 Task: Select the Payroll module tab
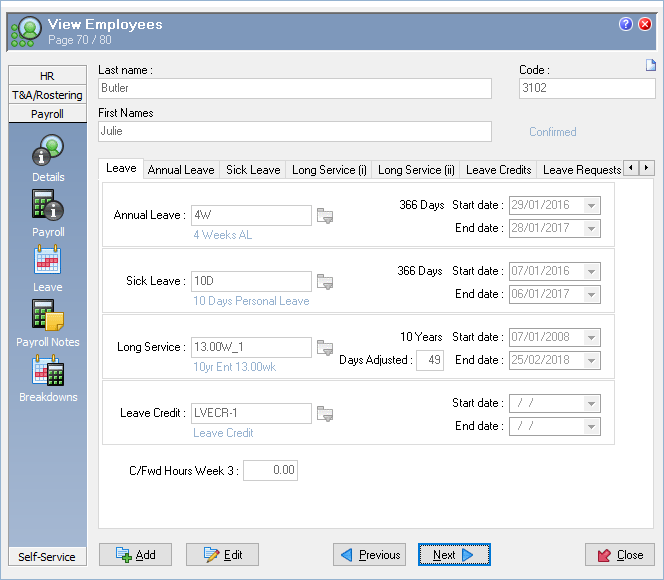pos(47,114)
